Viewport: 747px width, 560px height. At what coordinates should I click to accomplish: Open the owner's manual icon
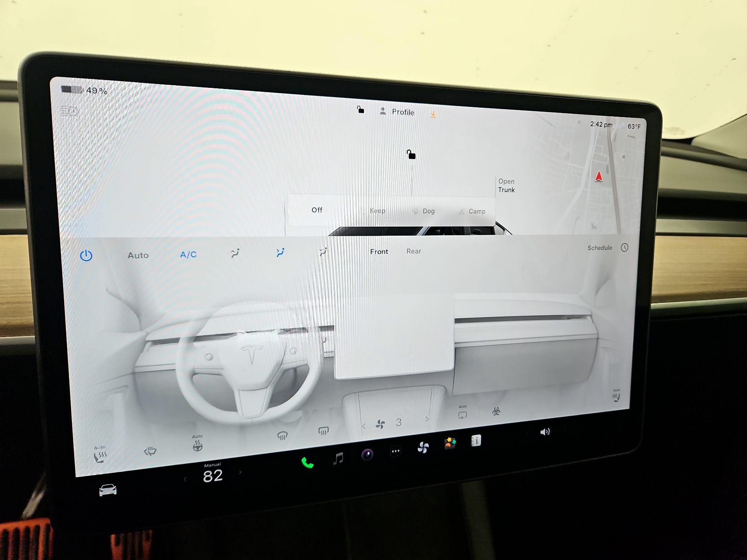point(476,440)
